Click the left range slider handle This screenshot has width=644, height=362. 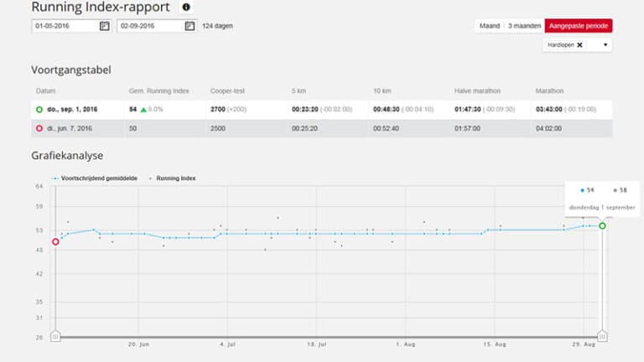tap(55, 336)
